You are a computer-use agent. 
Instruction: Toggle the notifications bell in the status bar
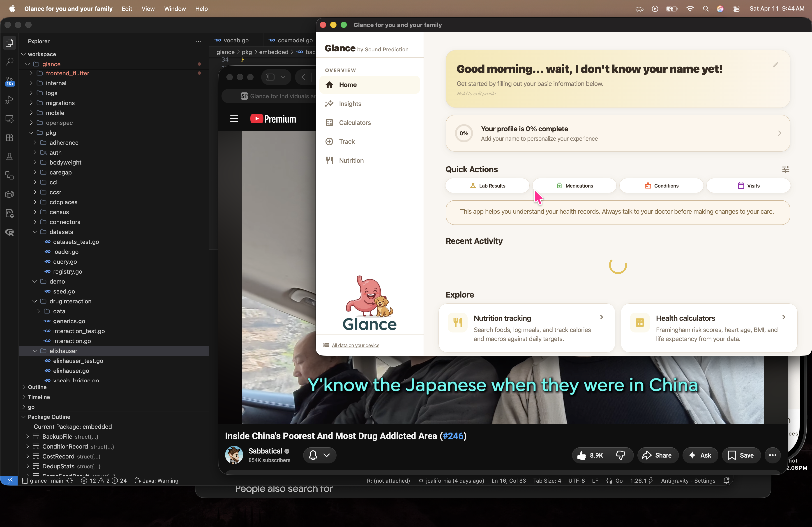(726, 481)
